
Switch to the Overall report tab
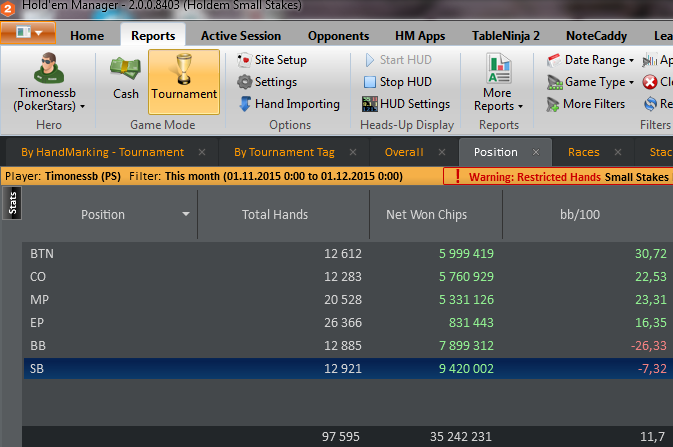coord(404,152)
